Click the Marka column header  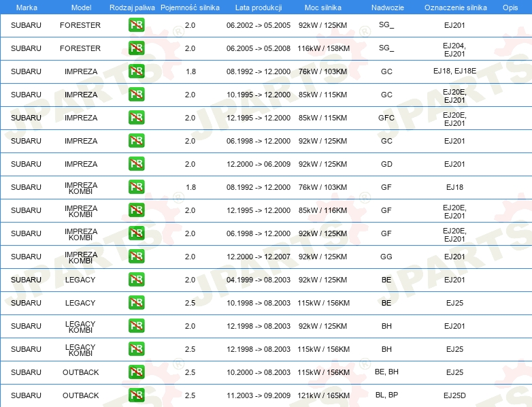click(27, 7)
